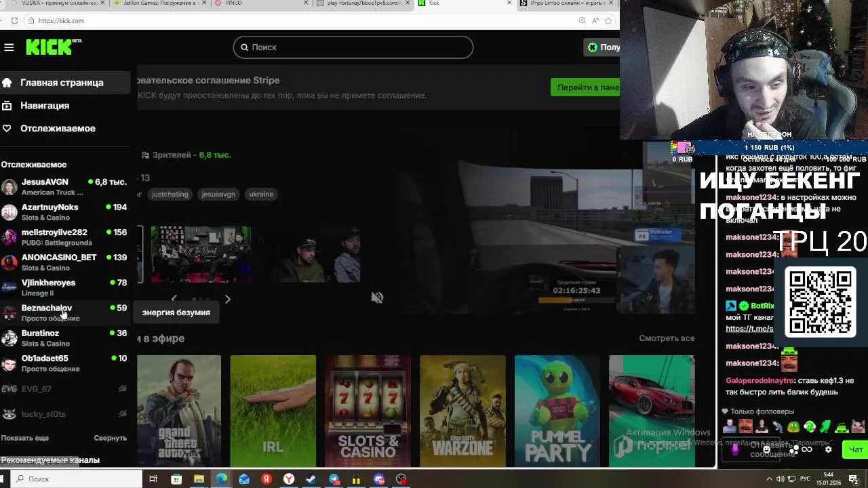
Task: Open the offline EVG_67 channel
Action: pos(64,389)
